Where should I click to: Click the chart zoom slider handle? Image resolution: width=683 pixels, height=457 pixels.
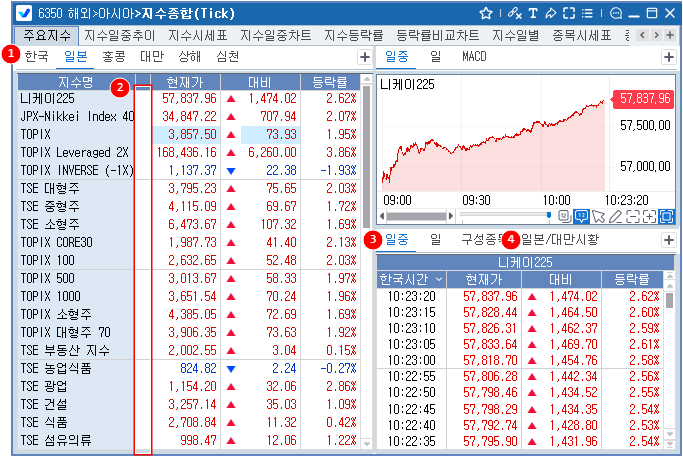[549, 215]
